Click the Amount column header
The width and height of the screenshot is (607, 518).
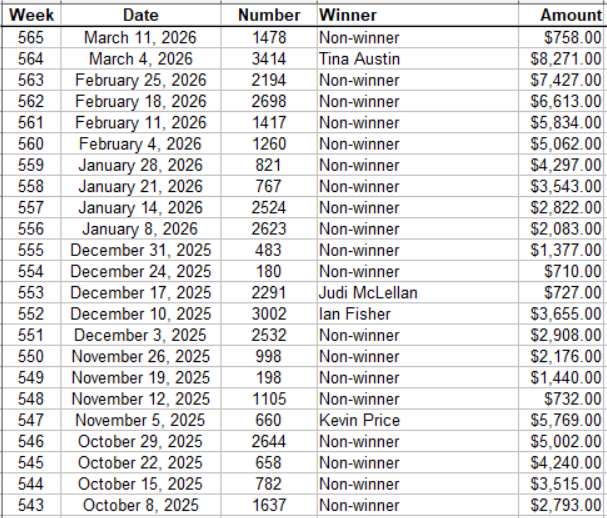pyautogui.click(x=570, y=15)
